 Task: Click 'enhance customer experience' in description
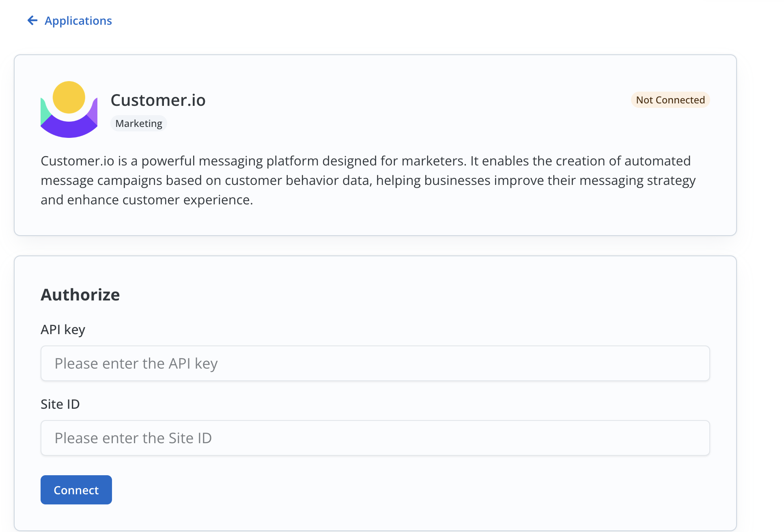coord(159,200)
